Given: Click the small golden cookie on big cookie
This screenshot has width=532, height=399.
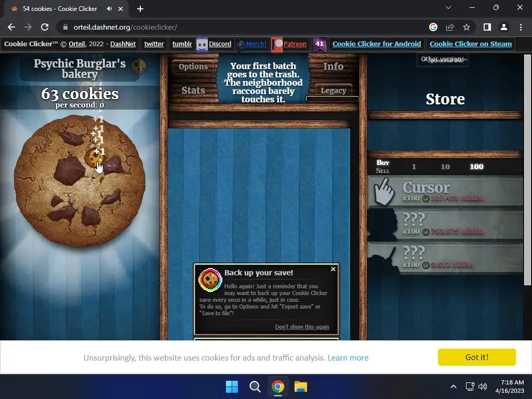Looking at the screenshot, I should click(x=94, y=157).
